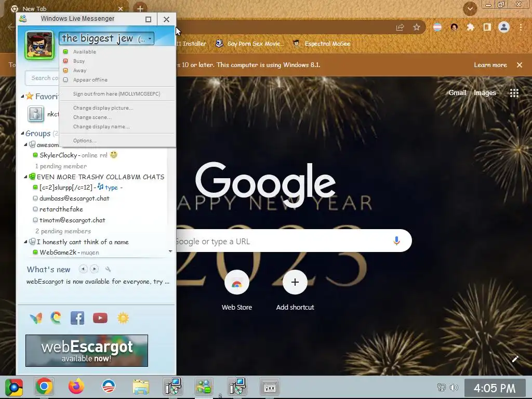Open YouTube icon in Messenger
Screen dimensions: 532x399
(100, 318)
